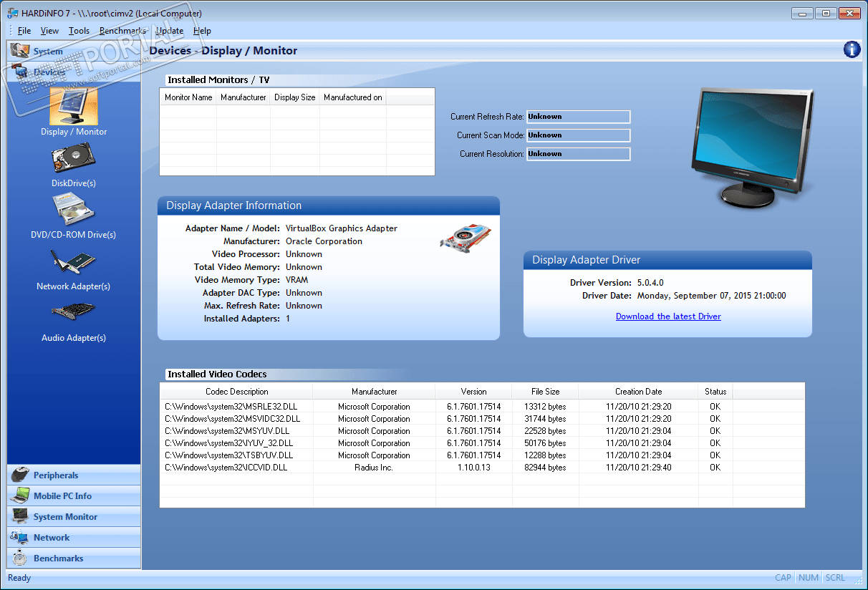The width and height of the screenshot is (868, 590).
Task: Click the Ready status bar text
Action: tap(19, 578)
